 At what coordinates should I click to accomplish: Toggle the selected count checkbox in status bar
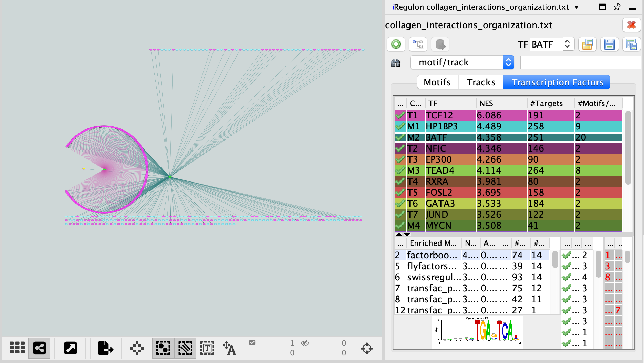(252, 342)
